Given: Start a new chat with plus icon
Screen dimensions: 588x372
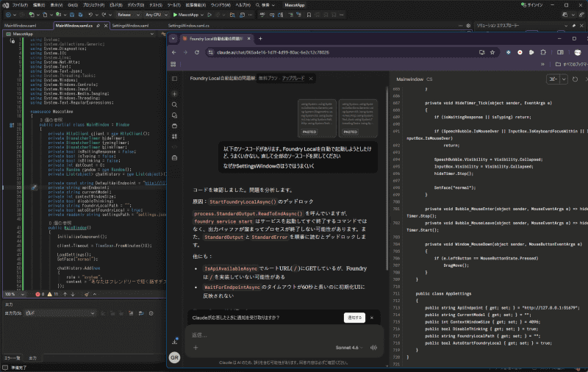Looking at the screenshot, I should coord(174,94).
